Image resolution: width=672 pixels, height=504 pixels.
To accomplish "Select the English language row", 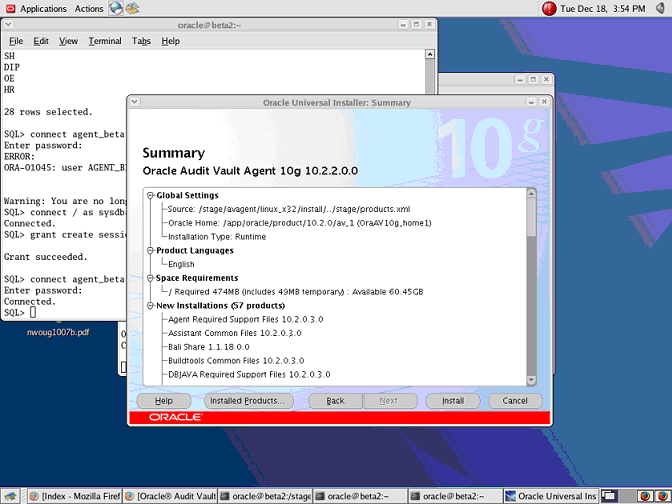I will tap(181, 264).
